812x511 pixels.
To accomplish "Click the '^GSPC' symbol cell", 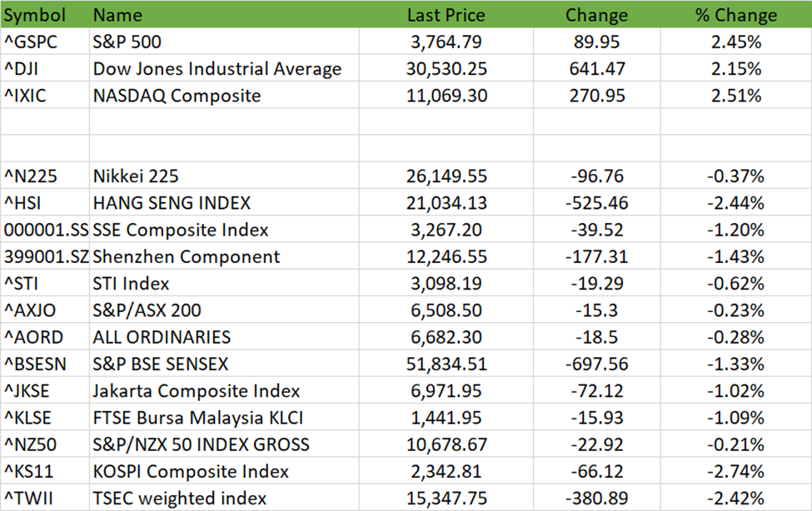I will click(45, 42).
